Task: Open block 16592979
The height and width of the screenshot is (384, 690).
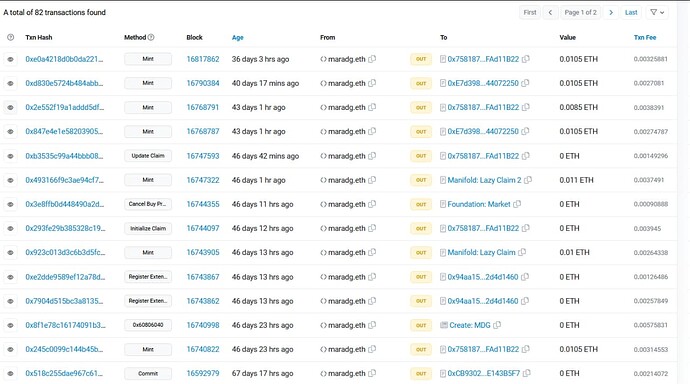Action: pos(203,373)
